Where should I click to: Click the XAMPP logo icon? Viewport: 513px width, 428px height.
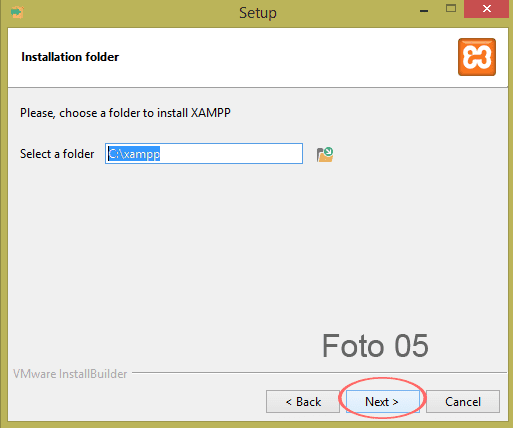tap(477, 57)
